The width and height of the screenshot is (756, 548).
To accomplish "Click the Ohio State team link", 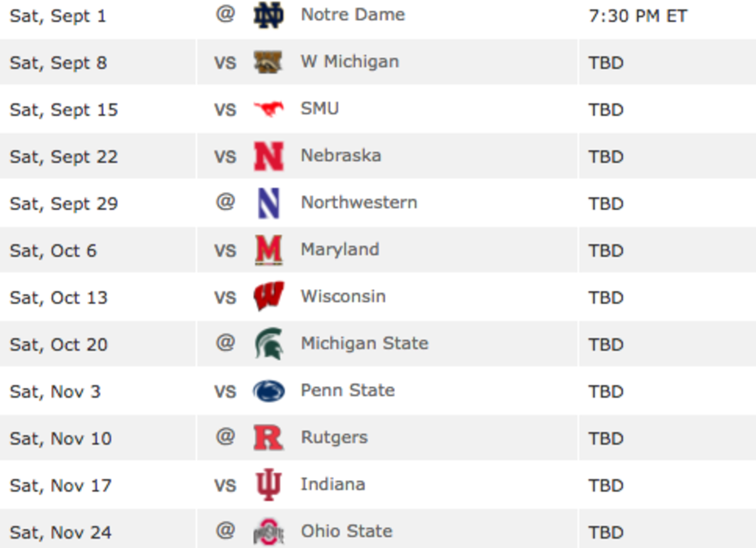I will point(346,531).
